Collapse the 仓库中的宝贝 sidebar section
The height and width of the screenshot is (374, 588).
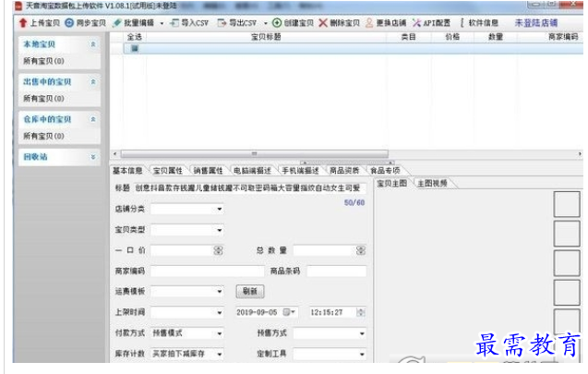tap(93, 119)
